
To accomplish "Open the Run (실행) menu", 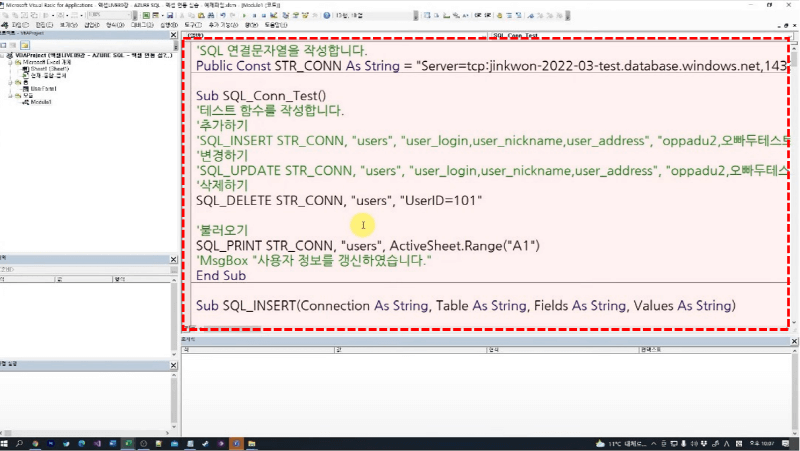I will (169, 25).
